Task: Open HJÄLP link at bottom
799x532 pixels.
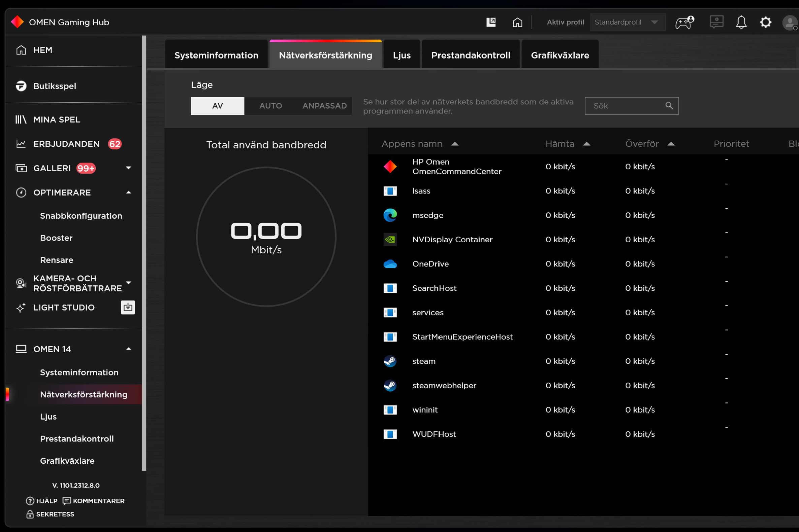Action: coord(42,501)
